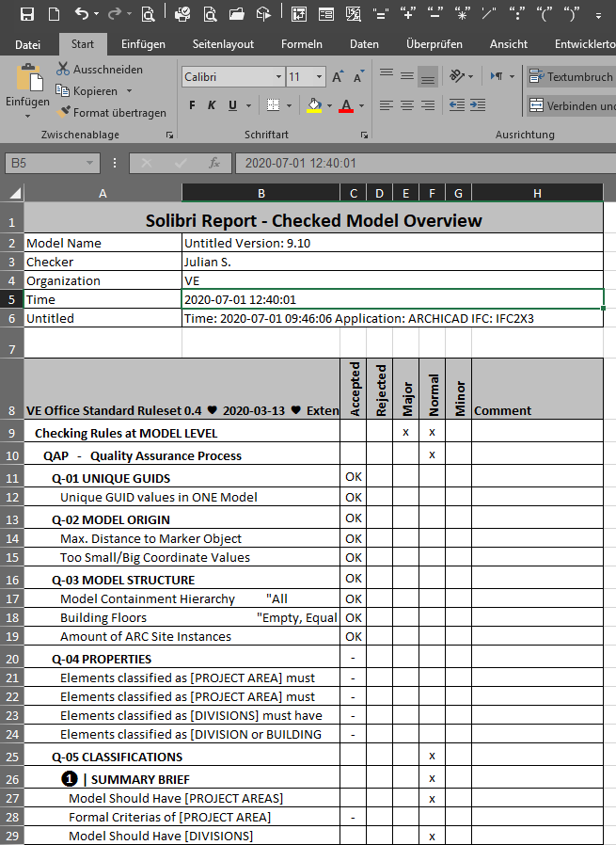Click the Einfügen paste clipboard icon
Viewport: 616px width, 845px height.
point(29,77)
